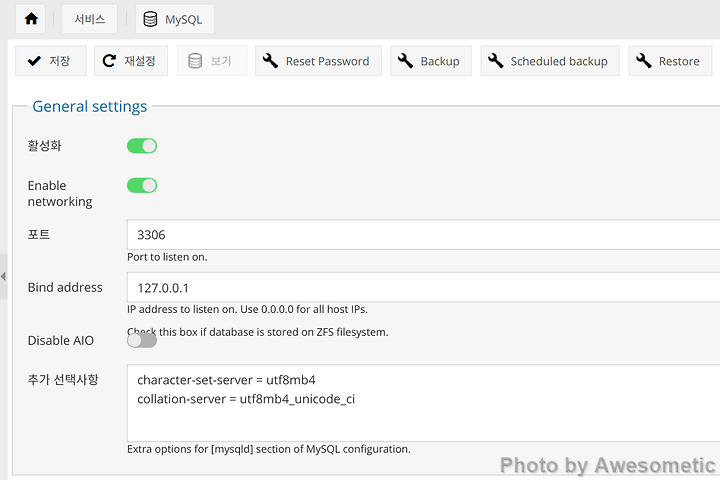Click the Bind address field
720x480 pixels.
[x=423, y=288]
